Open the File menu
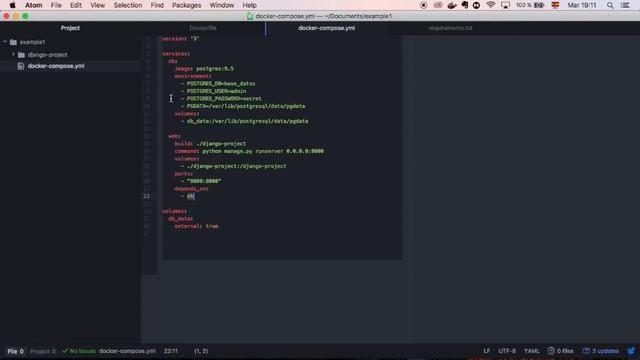Screen dimensions: 640x360 pos(56,5)
